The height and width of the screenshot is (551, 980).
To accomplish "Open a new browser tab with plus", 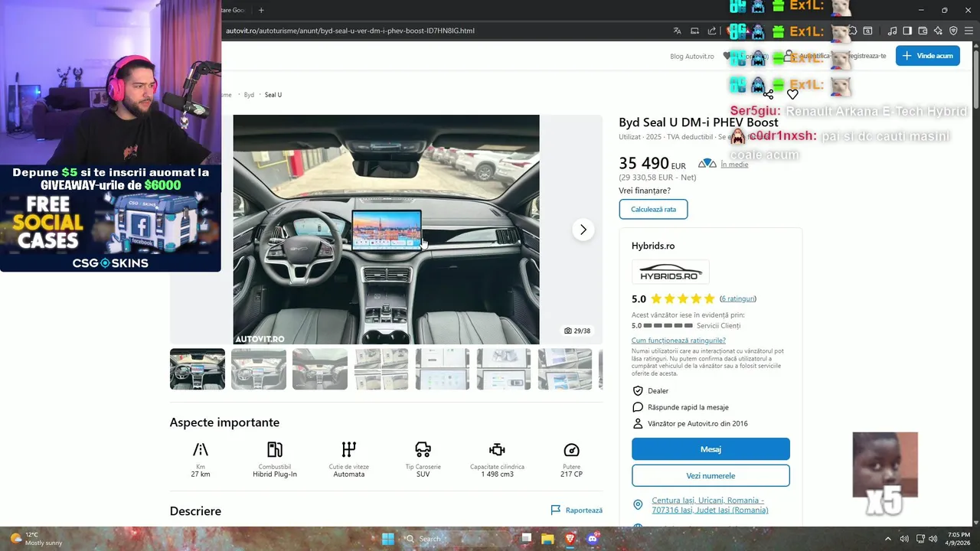I will [261, 10].
